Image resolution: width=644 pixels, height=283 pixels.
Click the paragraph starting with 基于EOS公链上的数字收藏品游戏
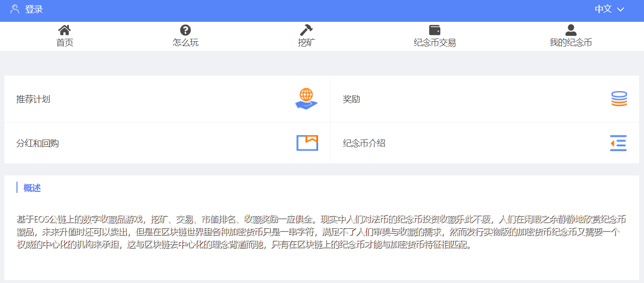[321, 232]
